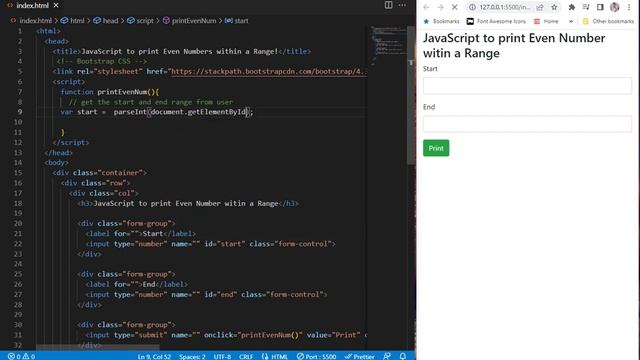Click index.html in the breadcrumb
This screenshot has width=640, height=360.
click(x=35, y=20)
